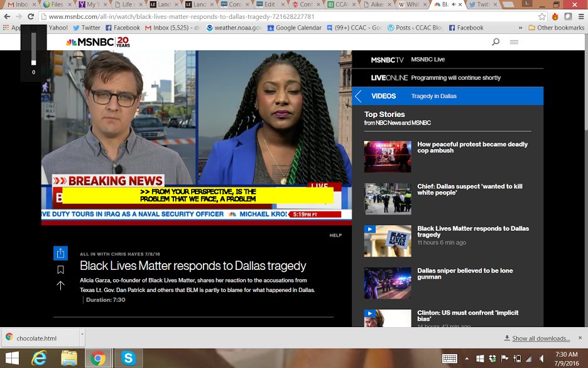Open 'Clinton: US must confront implicit bias'
Image resolution: width=588 pixels, height=368 pixels.
[467, 315]
